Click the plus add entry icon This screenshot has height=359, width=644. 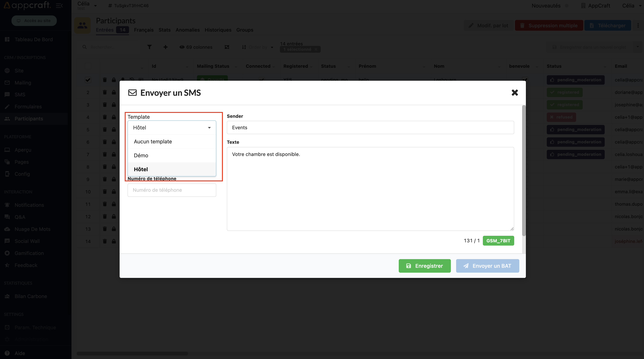pyautogui.click(x=166, y=47)
